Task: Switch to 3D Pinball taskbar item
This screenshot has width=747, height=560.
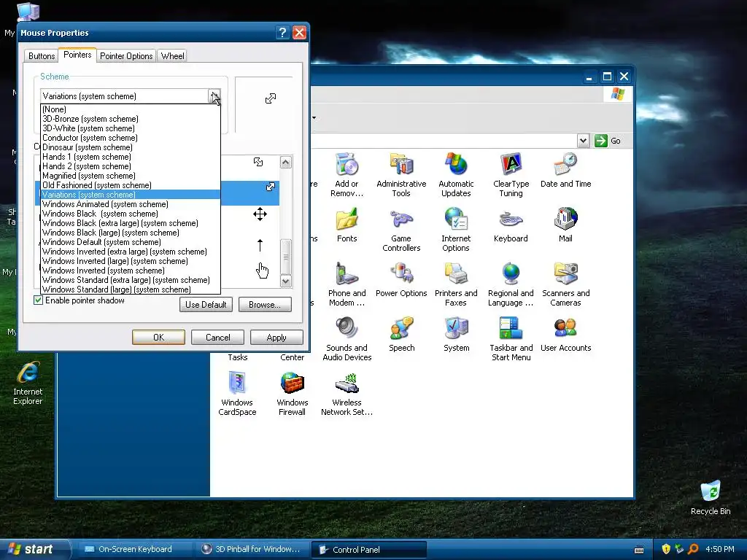Action: [x=251, y=549]
